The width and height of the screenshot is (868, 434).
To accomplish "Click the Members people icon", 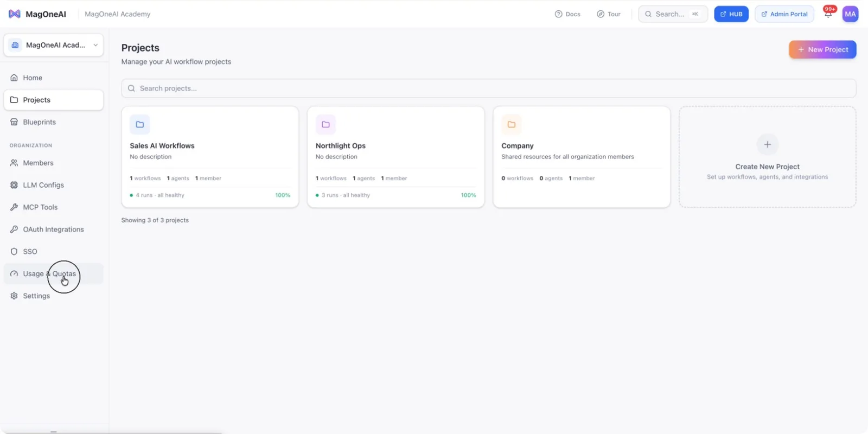I will (14, 163).
